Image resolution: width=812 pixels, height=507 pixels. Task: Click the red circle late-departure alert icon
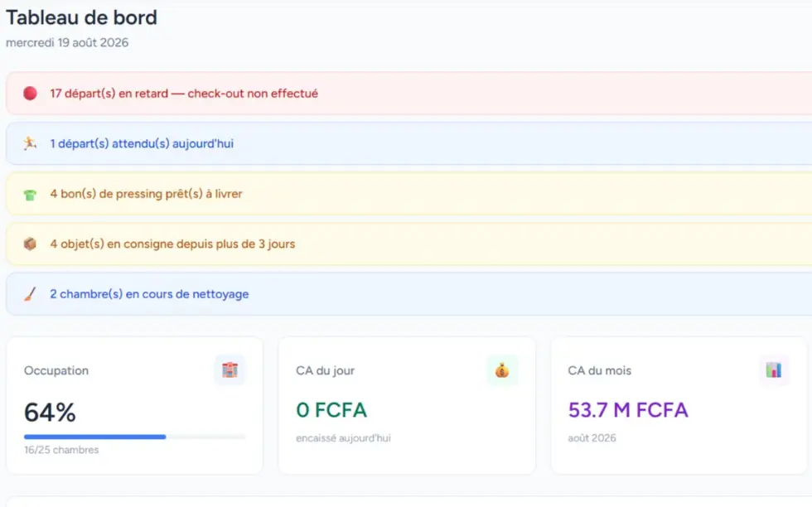(30, 94)
